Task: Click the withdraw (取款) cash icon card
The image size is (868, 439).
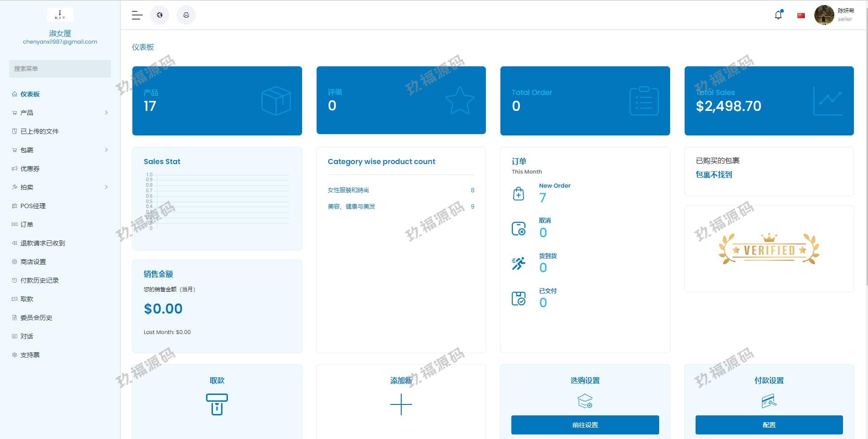Action: pyautogui.click(x=217, y=404)
